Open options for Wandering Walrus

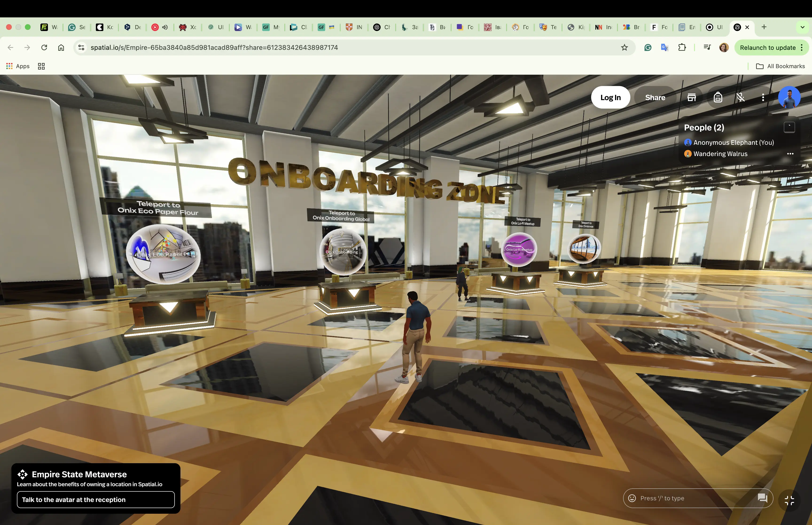[790, 154]
